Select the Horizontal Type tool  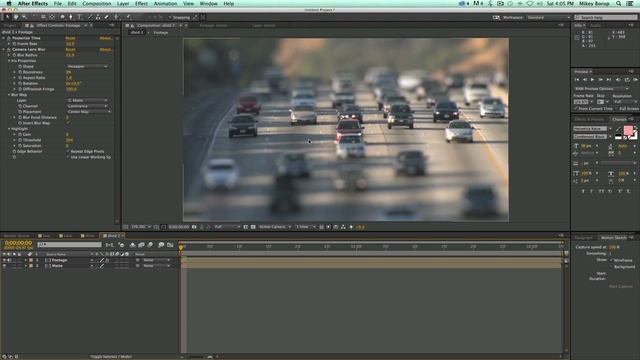80,17
